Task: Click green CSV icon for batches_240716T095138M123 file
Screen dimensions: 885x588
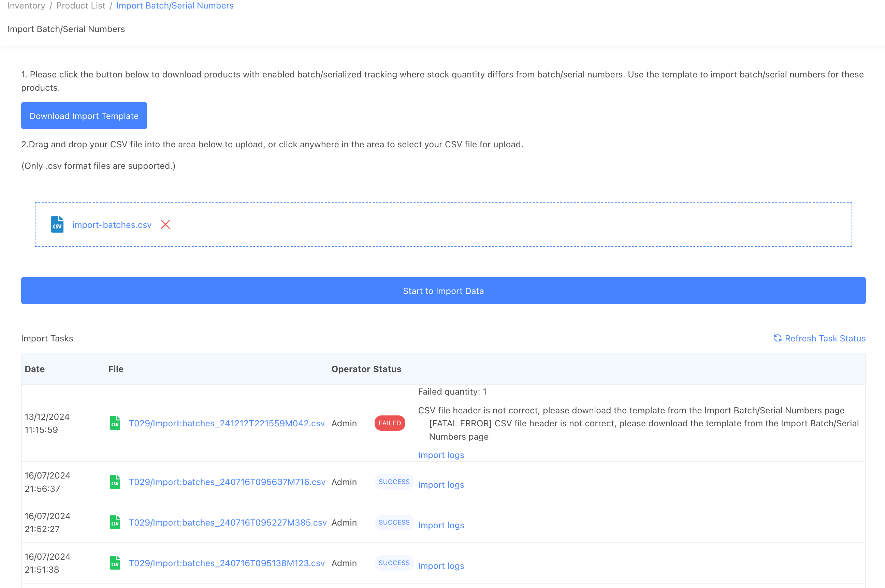Action: point(115,563)
